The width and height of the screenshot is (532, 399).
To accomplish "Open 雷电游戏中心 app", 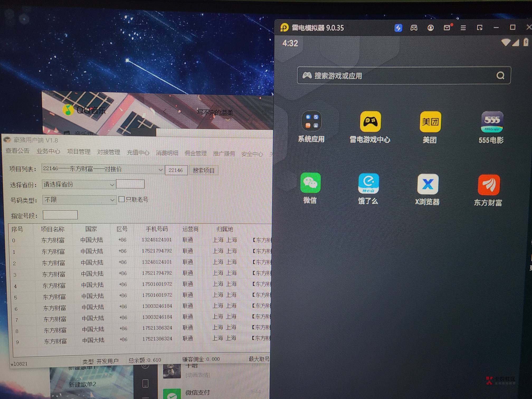I will 370,122.
